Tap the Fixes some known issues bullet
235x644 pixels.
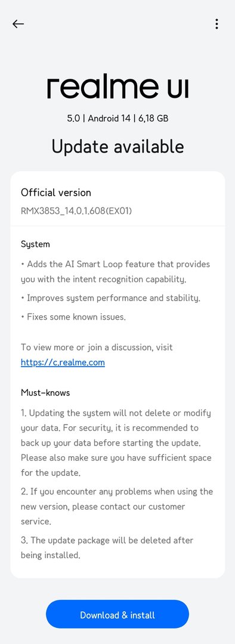73,317
